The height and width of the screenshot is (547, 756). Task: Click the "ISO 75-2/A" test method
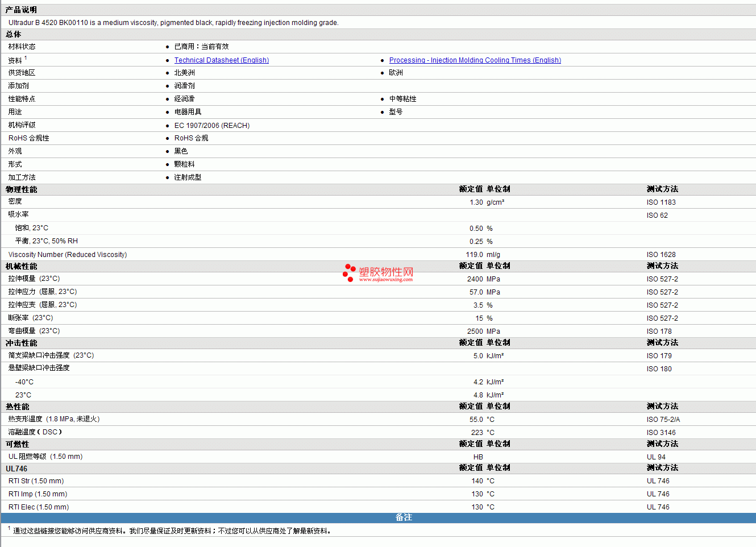click(x=663, y=420)
